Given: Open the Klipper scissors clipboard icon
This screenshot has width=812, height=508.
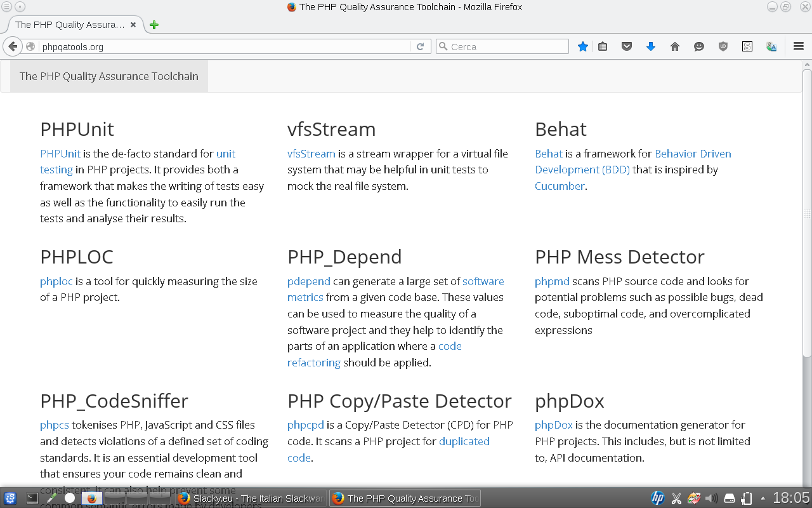Looking at the screenshot, I should click(676, 498).
